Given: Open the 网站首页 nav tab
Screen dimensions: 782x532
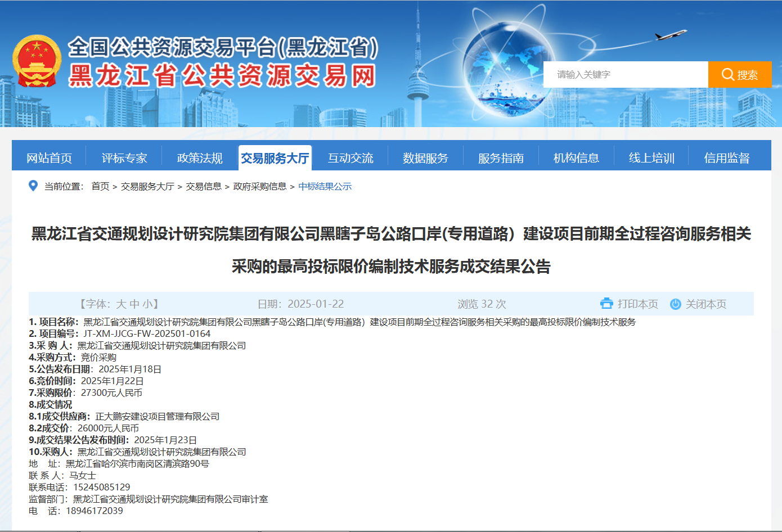Looking at the screenshot, I should 50,158.
